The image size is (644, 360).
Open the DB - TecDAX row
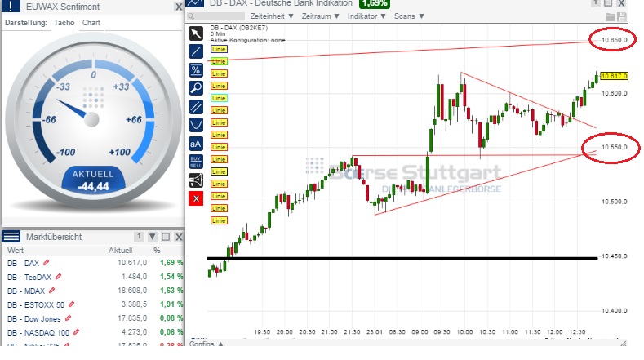93,277
